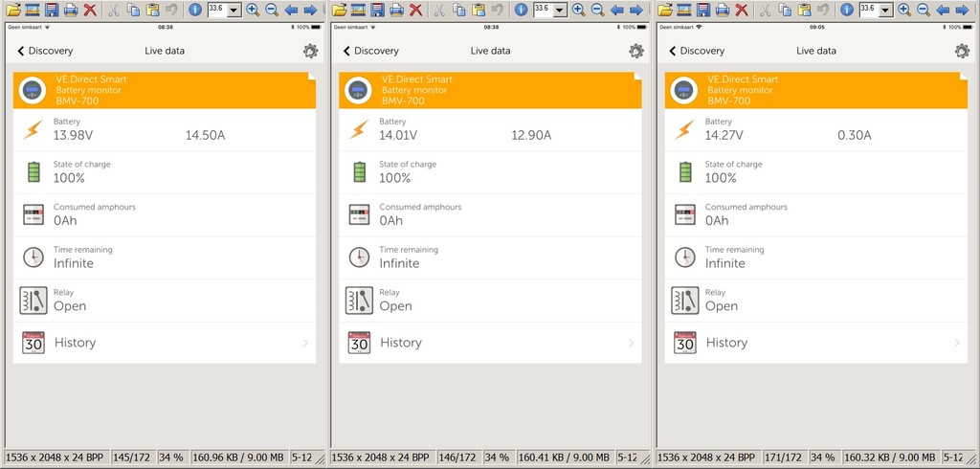Open a file in the middle viewer window

click(339, 10)
